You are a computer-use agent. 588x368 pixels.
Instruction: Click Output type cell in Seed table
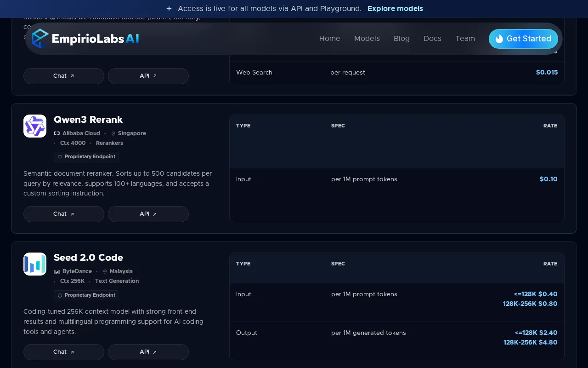click(247, 333)
